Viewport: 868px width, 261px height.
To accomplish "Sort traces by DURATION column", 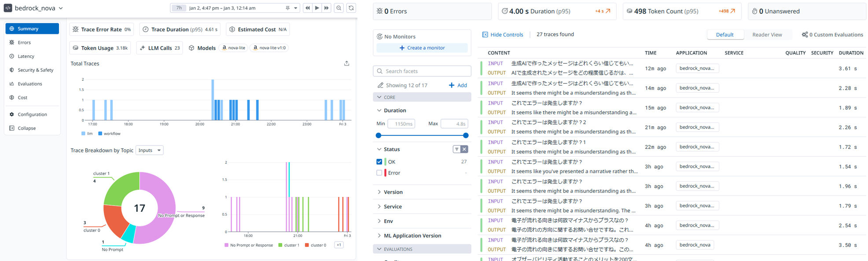I will (851, 53).
